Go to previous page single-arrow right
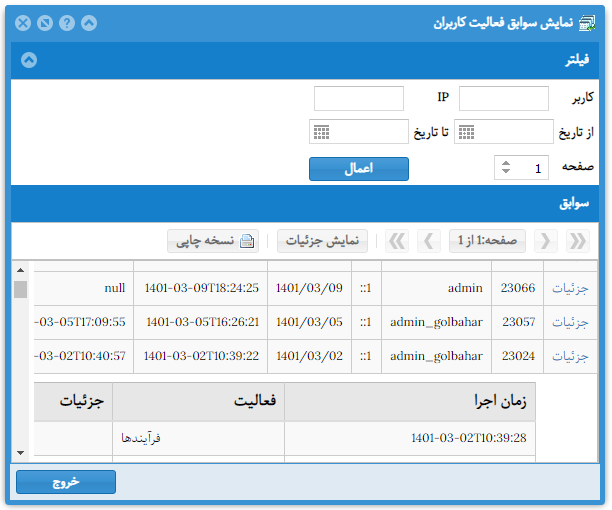This screenshot has height=510, width=612. click(546, 241)
